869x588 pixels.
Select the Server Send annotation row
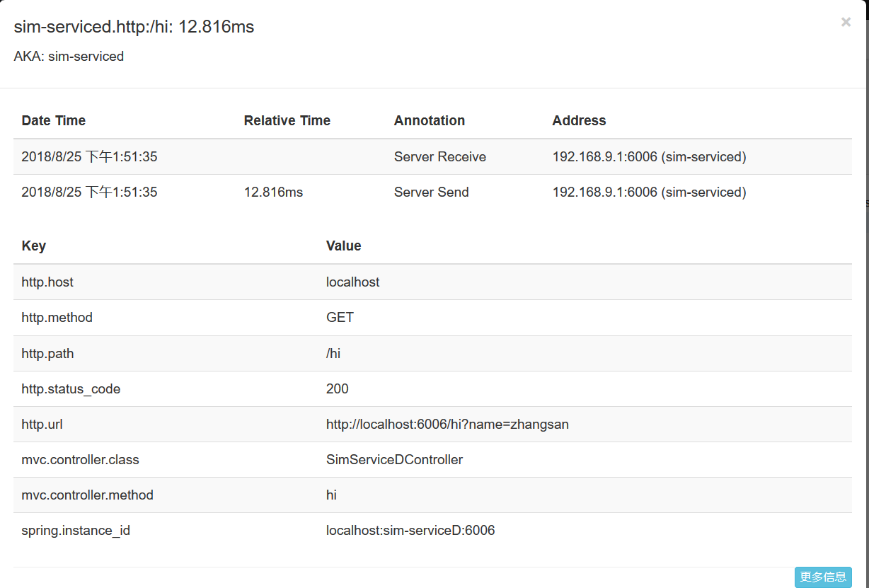click(x=431, y=192)
